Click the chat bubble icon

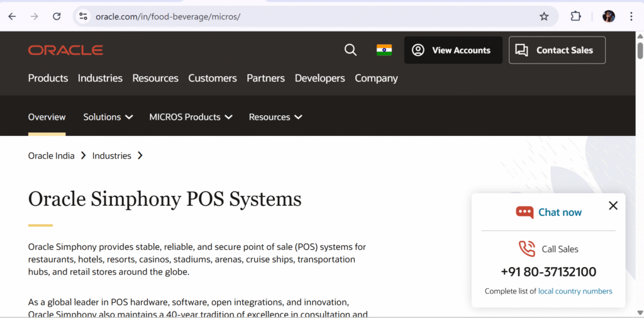525,212
